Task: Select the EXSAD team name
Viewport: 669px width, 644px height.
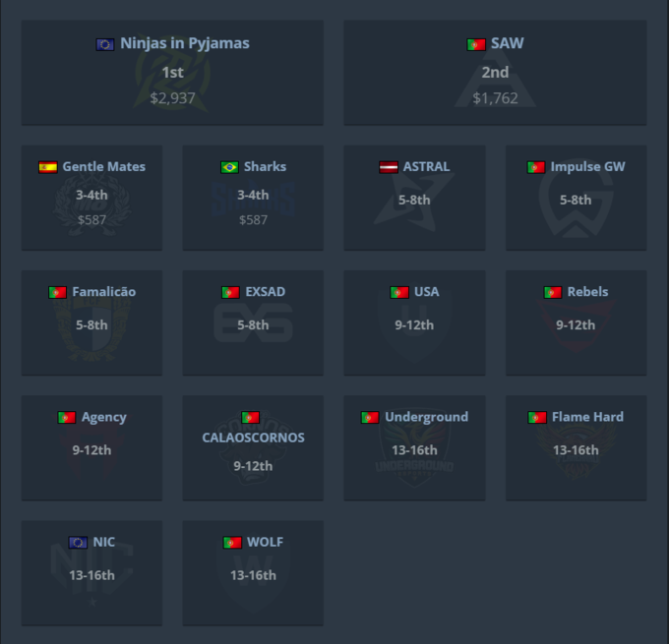Action: coord(265,292)
